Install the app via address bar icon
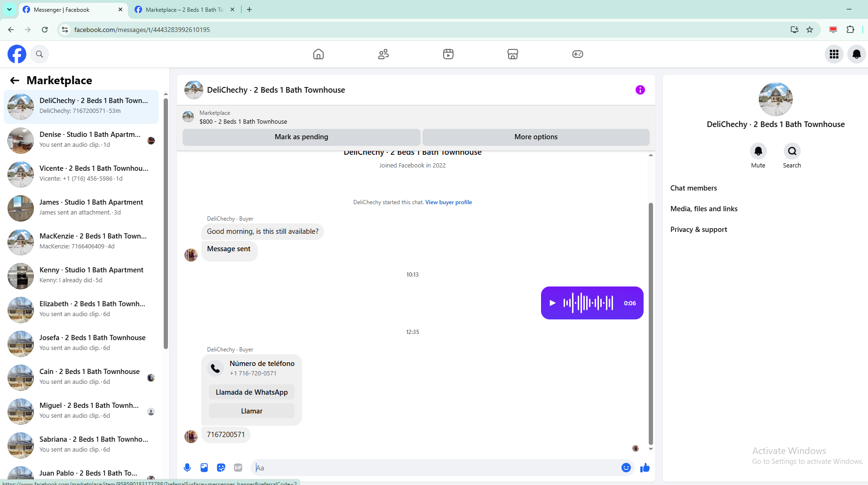Image resolution: width=868 pixels, height=485 pixels. tap(795, 30)
